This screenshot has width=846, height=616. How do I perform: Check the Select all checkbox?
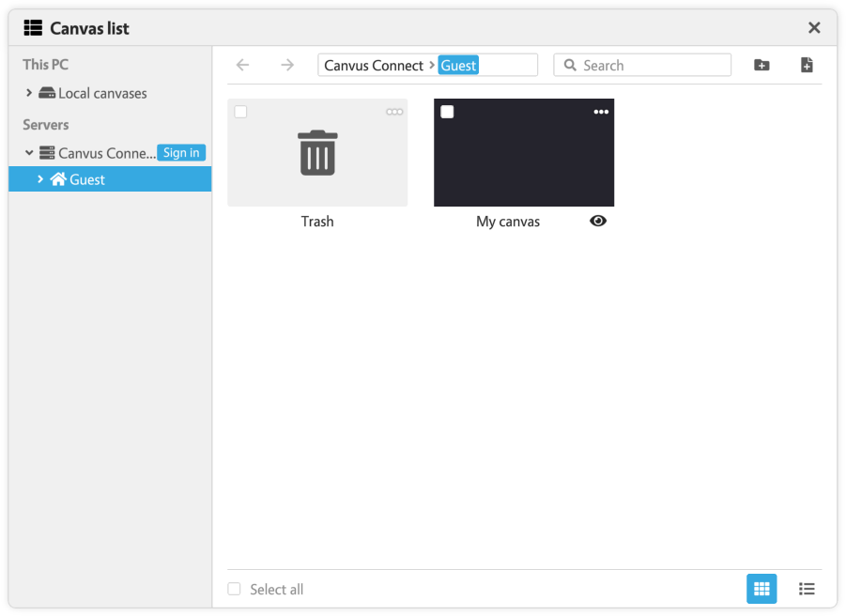(x=234, y=589)
